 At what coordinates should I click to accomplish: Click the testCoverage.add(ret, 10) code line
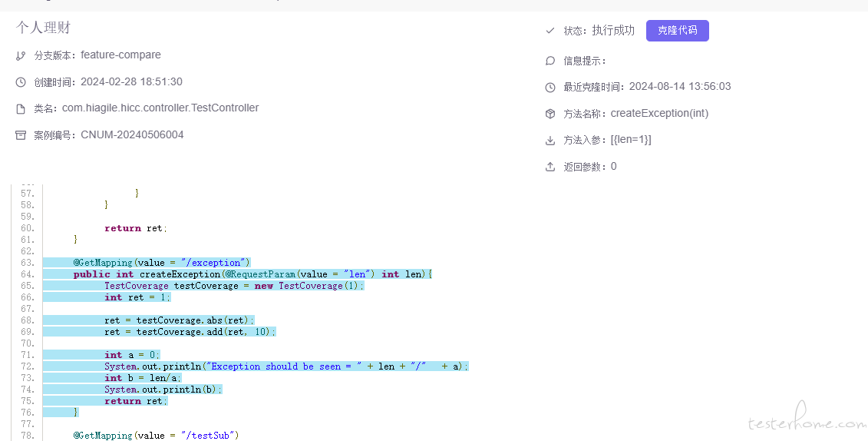pos(190,332)
